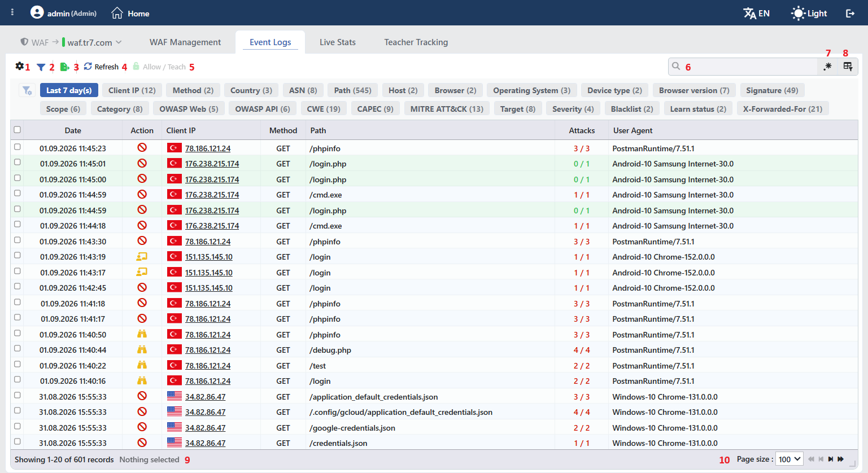Screen dimensions: 868x473
Task: Open the Teacher Tracking tab
Action: [x=416, y=42]
